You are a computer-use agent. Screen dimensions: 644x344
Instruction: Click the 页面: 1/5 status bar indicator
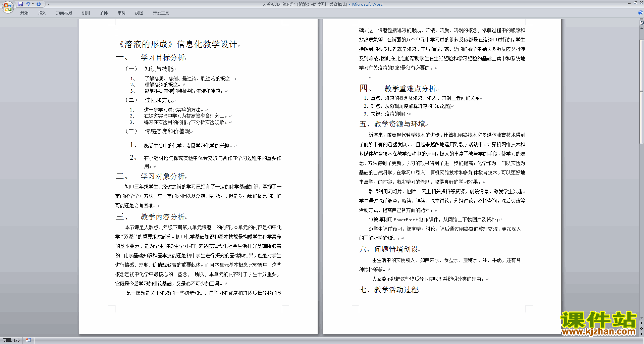[x=11, y=340]
